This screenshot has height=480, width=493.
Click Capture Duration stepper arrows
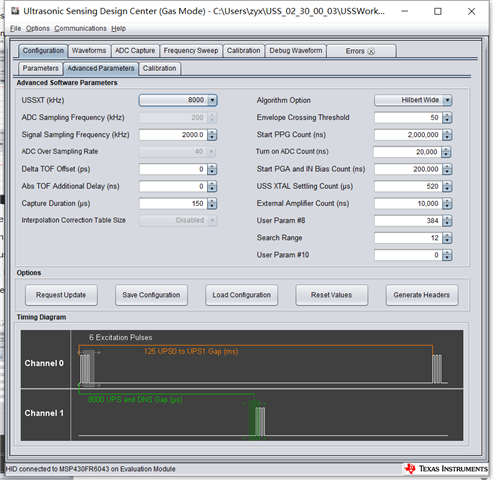[212, 203]
